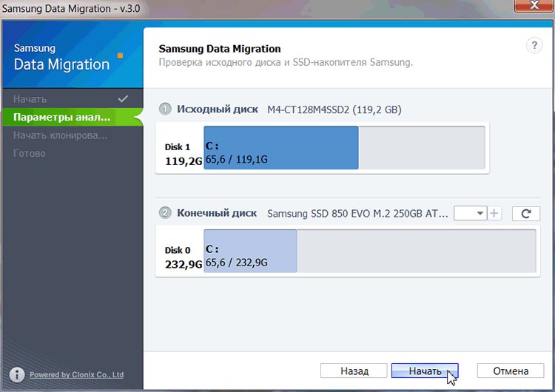The height and width of the screenshot is (392, 555).
Task: Close the Samsung Data Migration window
Action: (534, 5)
